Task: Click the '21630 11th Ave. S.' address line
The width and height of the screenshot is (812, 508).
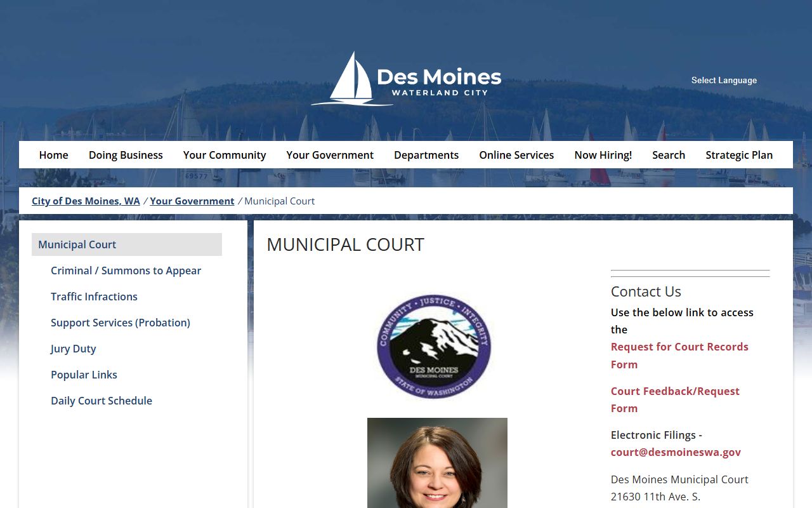Action: [655, 497]
